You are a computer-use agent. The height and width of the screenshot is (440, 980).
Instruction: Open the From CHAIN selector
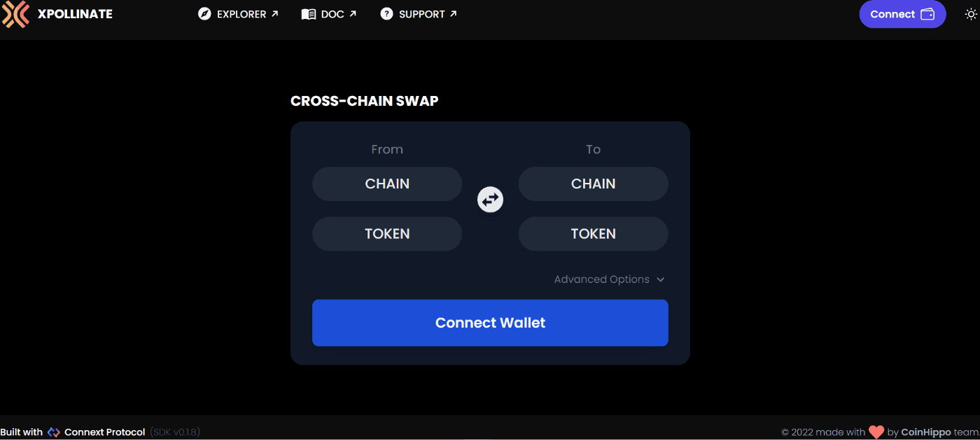point(386,184)
